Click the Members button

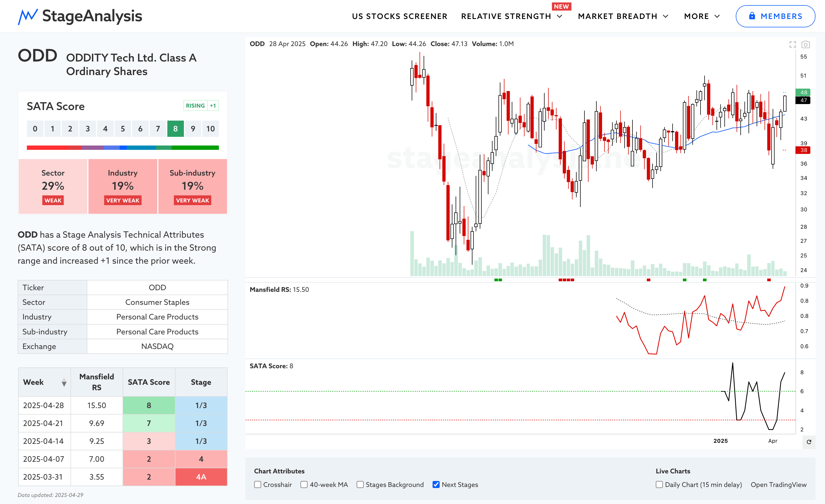point(775,16)
